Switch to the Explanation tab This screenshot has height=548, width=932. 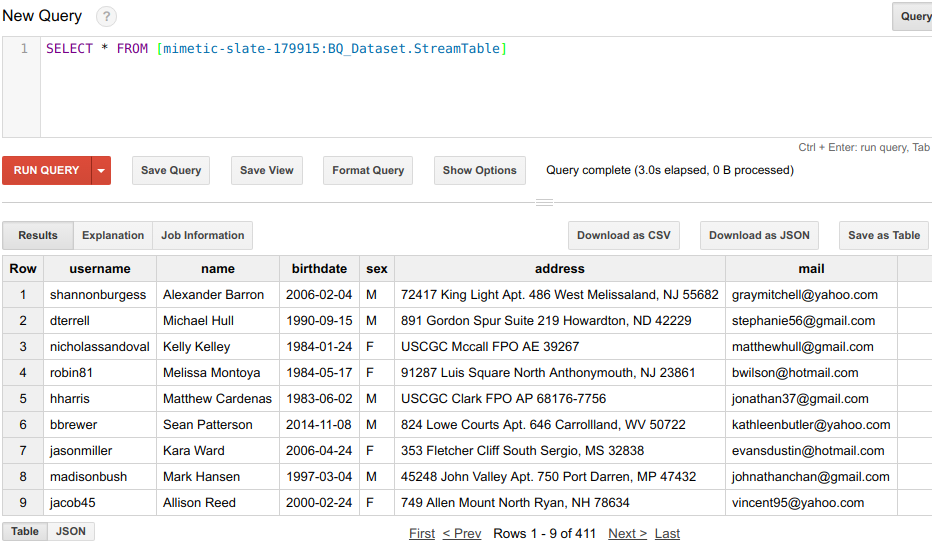(113, 235)
